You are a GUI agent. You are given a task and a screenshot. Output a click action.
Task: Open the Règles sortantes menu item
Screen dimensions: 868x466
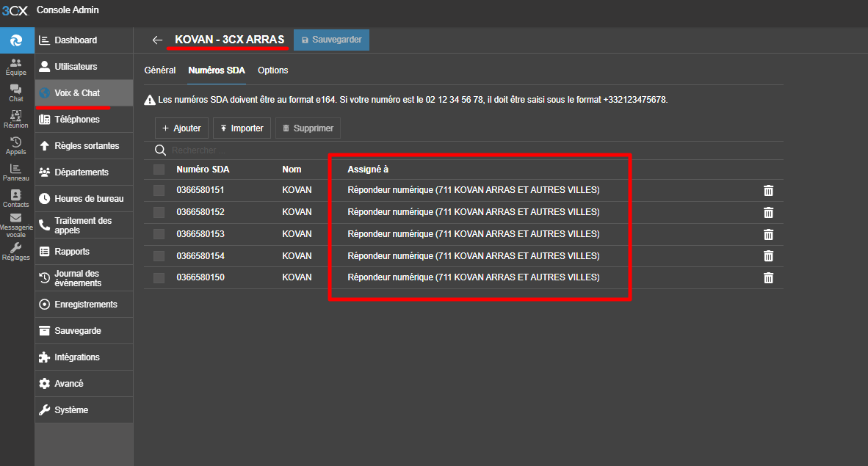[x=84, y=146]
